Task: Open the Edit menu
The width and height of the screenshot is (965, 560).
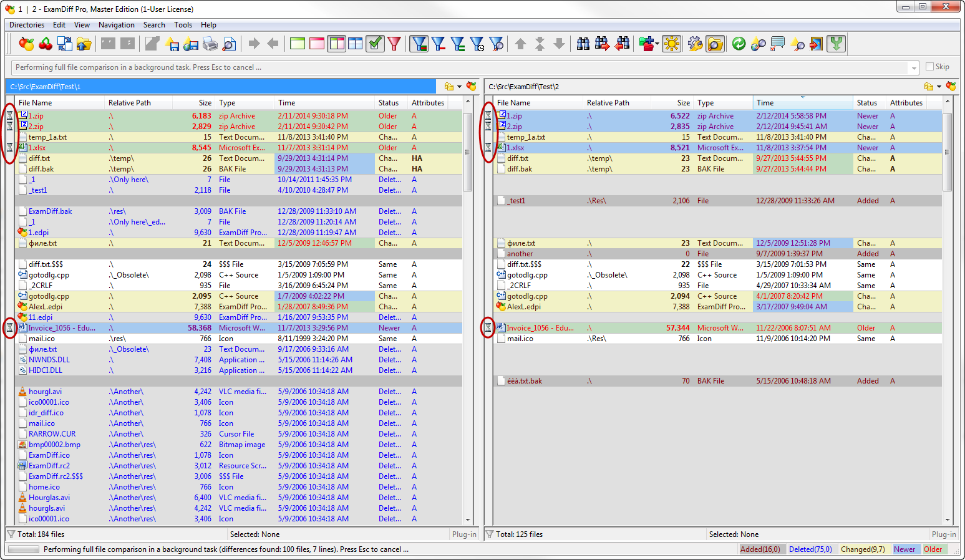Action: [59, 25]
